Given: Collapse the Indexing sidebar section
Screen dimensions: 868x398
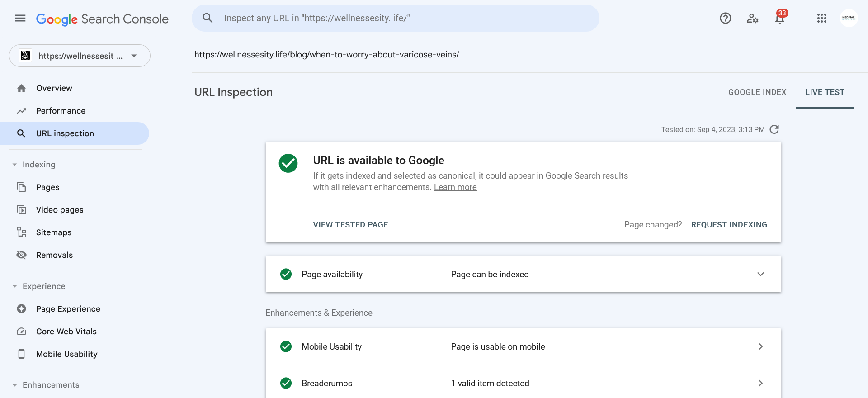Looking at the screenshot, I should (x=15, y=165).
